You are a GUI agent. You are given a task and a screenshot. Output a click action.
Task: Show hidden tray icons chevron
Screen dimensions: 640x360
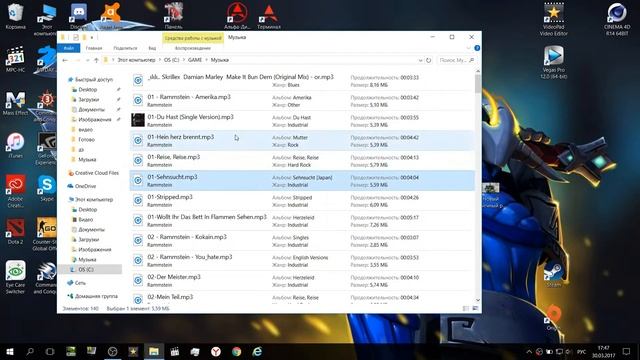[x=529, y=351]
